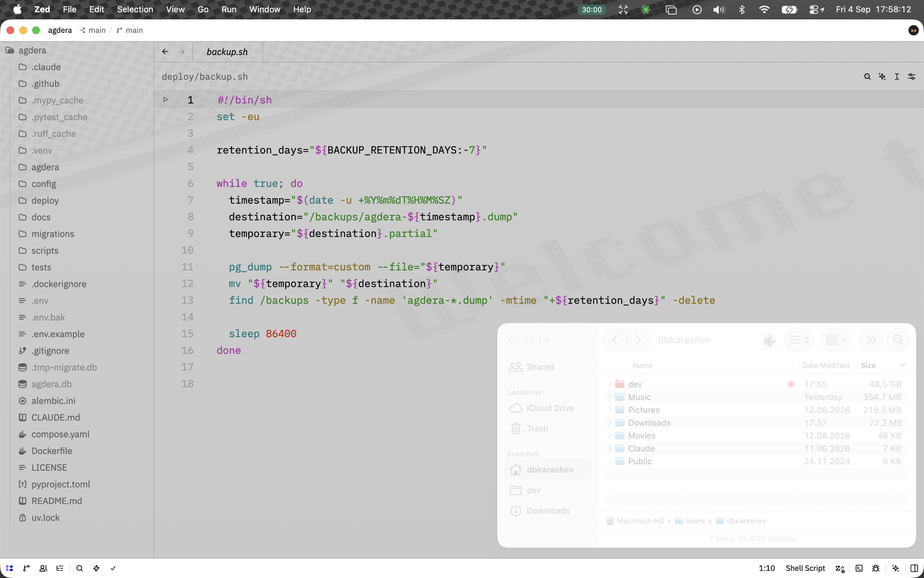924x578 pixels.
Task: Select the backup.sh tab
Action: tap(227, 51)
